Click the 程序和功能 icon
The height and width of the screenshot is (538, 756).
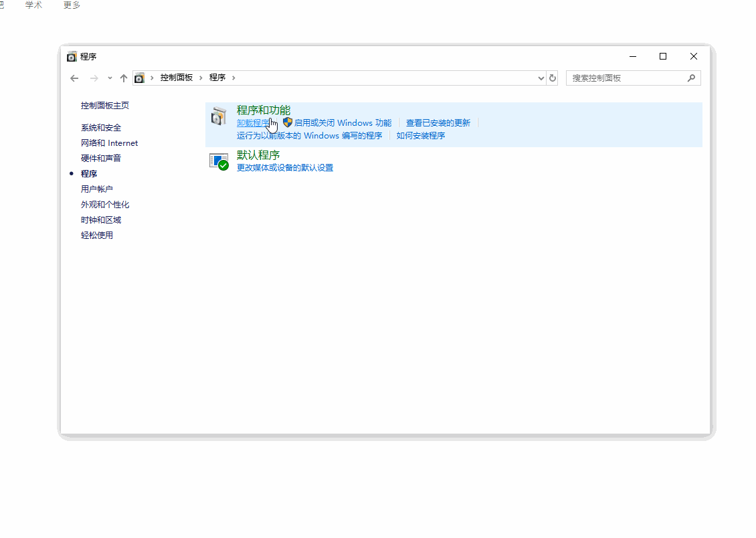[x=219, y=116]
